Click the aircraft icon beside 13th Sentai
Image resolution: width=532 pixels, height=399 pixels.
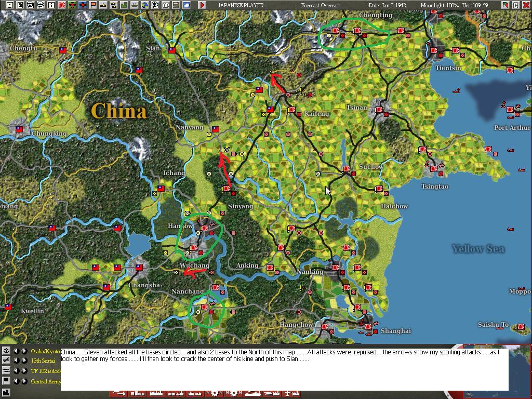pos(6,361)
